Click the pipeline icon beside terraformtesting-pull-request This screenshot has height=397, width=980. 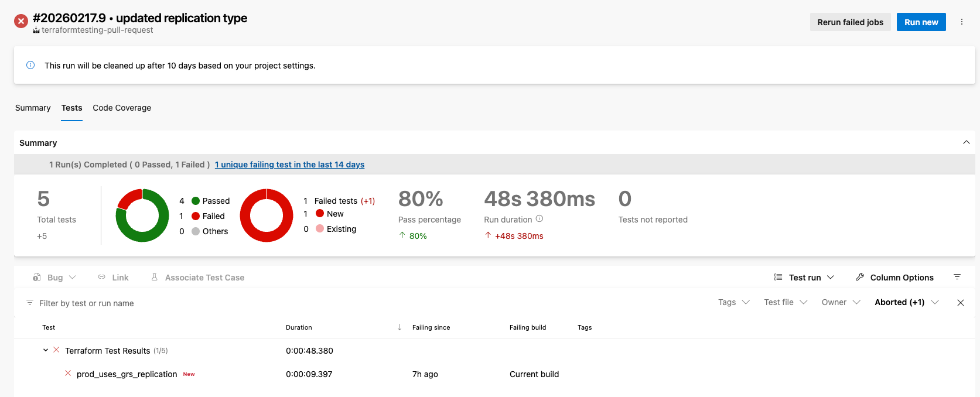coord(36,30)
